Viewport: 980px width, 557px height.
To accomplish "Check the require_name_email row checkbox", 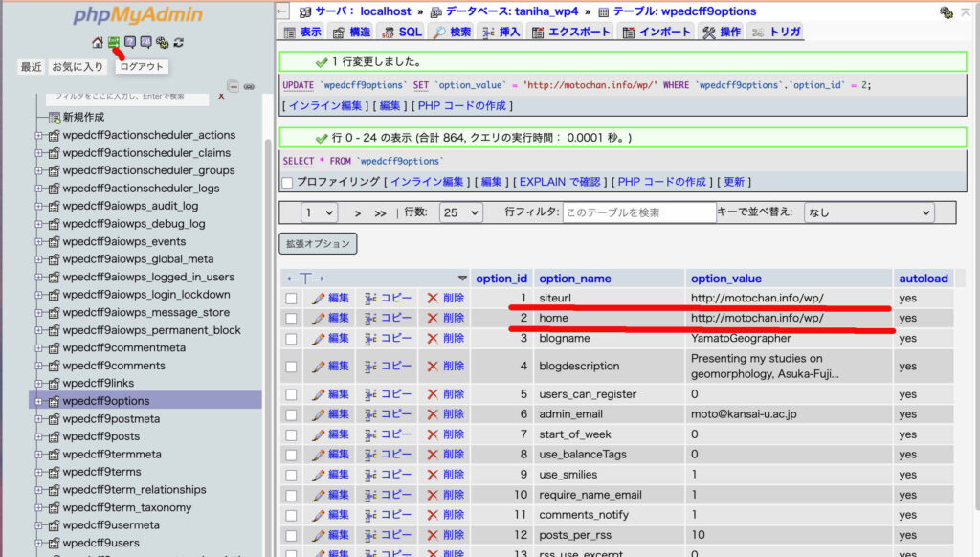I will 291,495.
